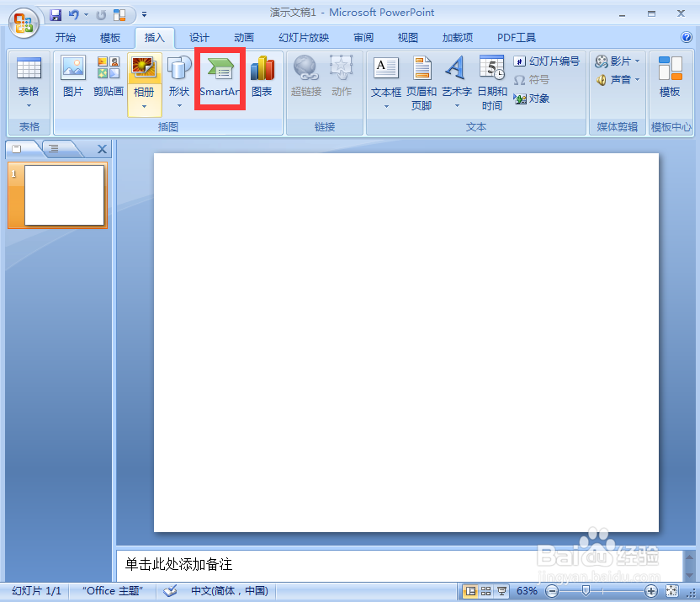
Task: Close the slides pane
Action: (x=103, y=149)
